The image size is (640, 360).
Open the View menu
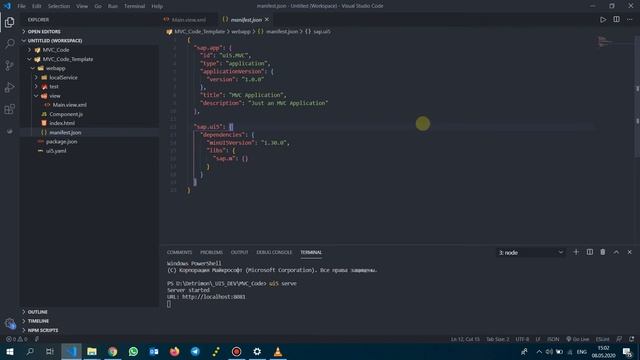tap(82, 6)
